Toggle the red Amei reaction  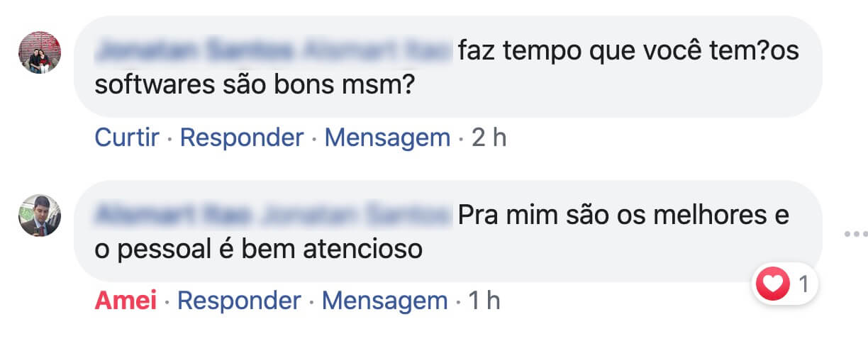pyautogui.click(x=126, y=301)
